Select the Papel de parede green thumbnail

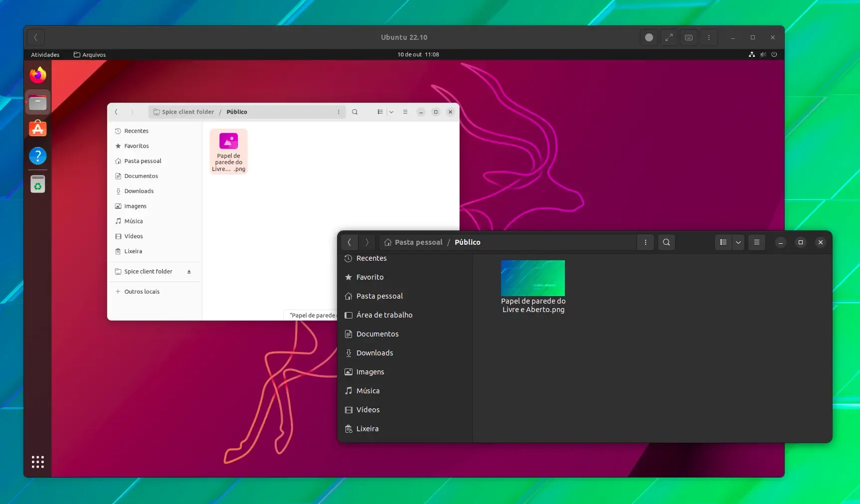click(x=532, y=278)
